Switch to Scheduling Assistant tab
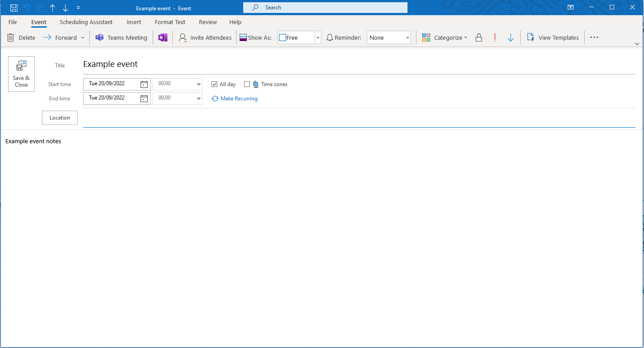The height and width of the screenshot is (348, 644). (86, 22)
